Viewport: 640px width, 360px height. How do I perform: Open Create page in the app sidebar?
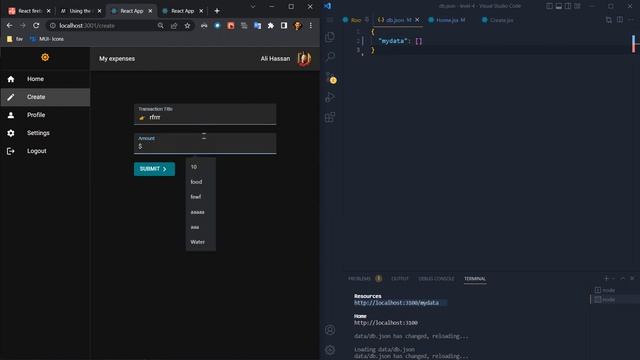45,97
